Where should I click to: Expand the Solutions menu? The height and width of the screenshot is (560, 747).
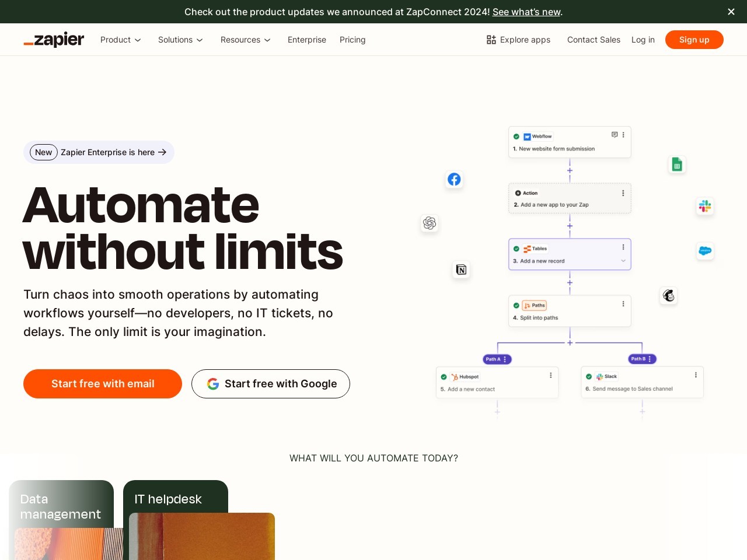point(180,40)
